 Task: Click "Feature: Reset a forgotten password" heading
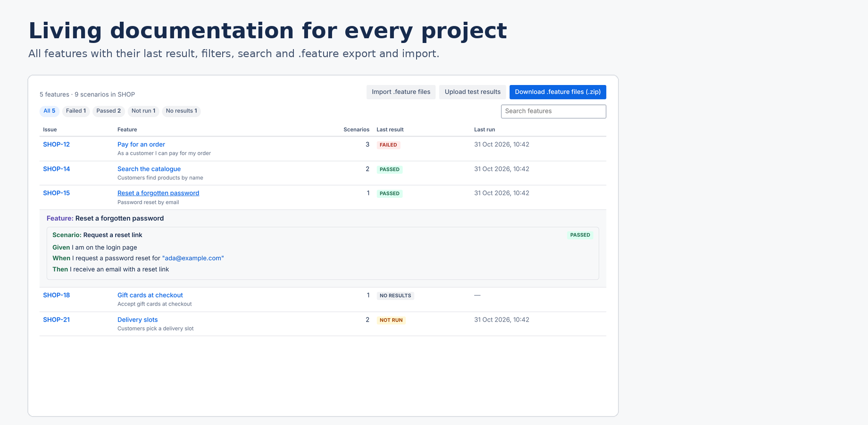click(105, 219)
